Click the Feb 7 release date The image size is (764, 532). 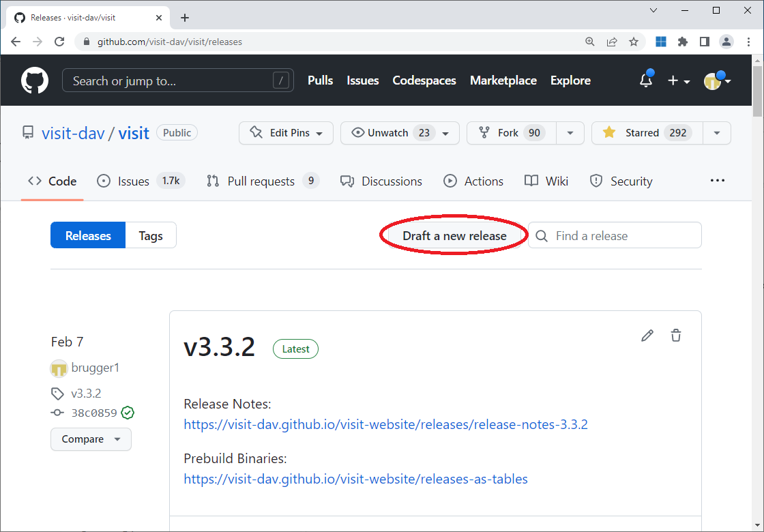pos(68,342)
